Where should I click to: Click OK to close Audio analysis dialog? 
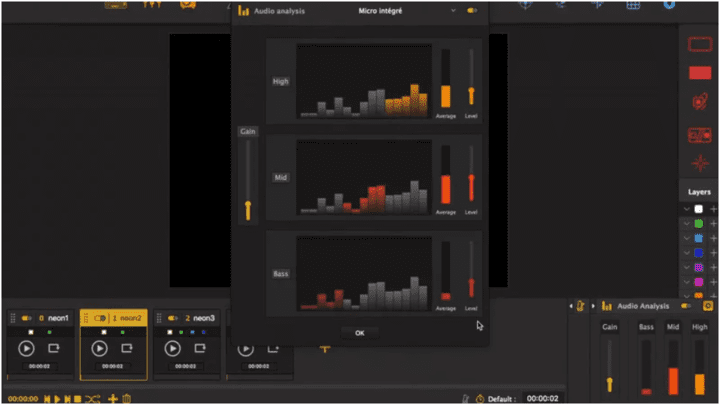(360, 333)
